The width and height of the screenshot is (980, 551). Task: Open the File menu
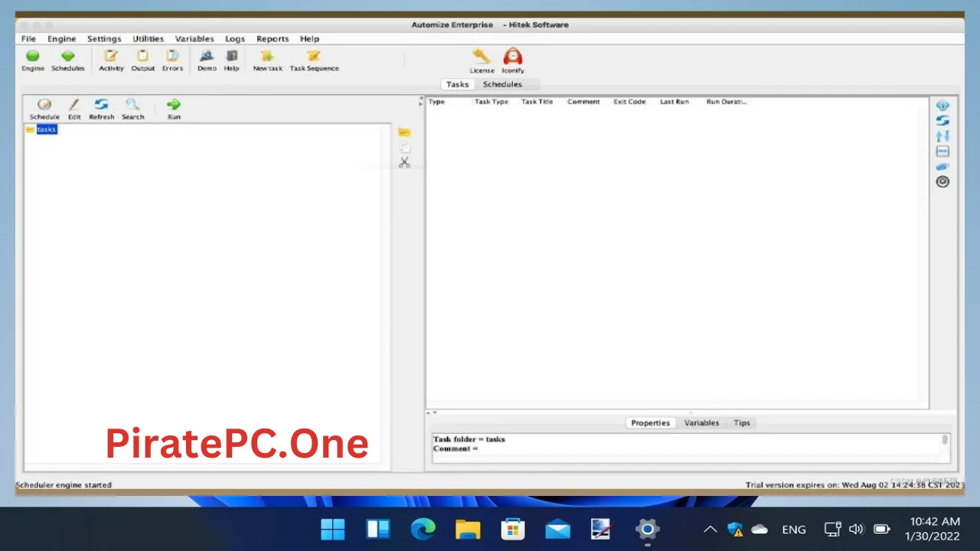[x=28, y=38]
